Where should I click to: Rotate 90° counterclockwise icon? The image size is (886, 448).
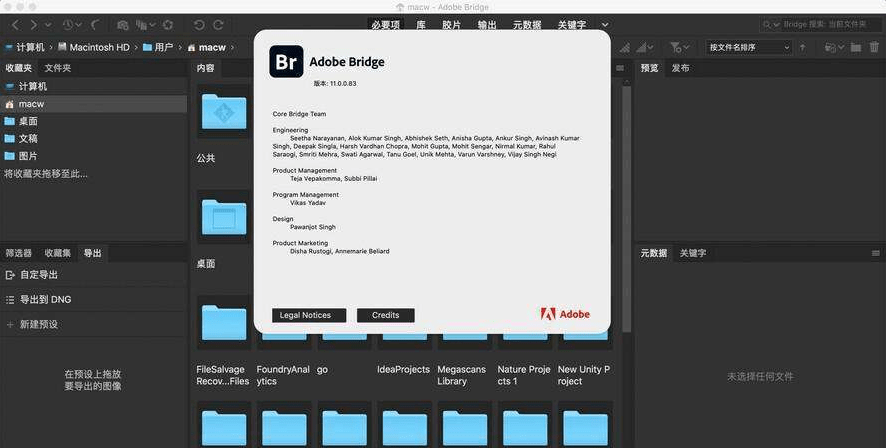199,25
